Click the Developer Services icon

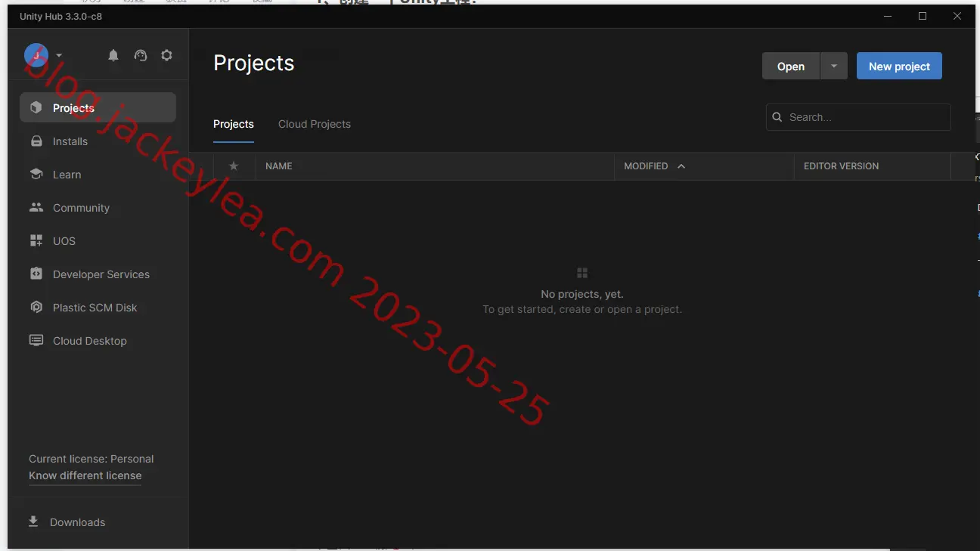click(36, 274)
